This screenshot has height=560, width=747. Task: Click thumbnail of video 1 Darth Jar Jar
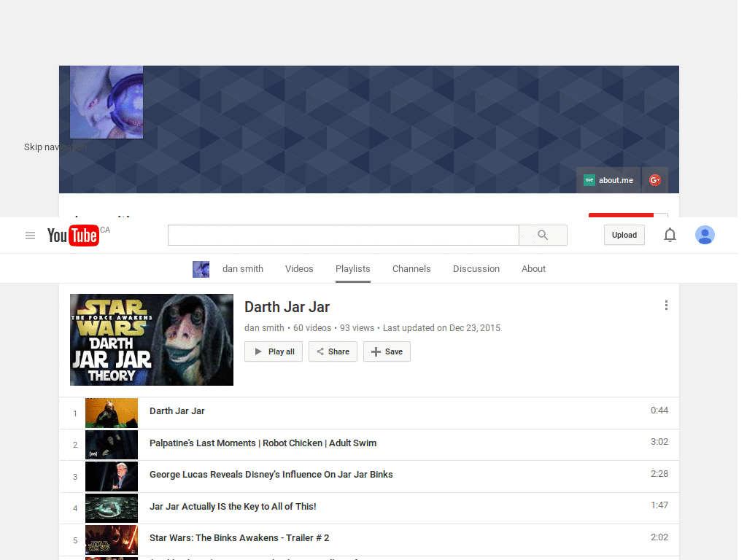[x=112, y=413]
